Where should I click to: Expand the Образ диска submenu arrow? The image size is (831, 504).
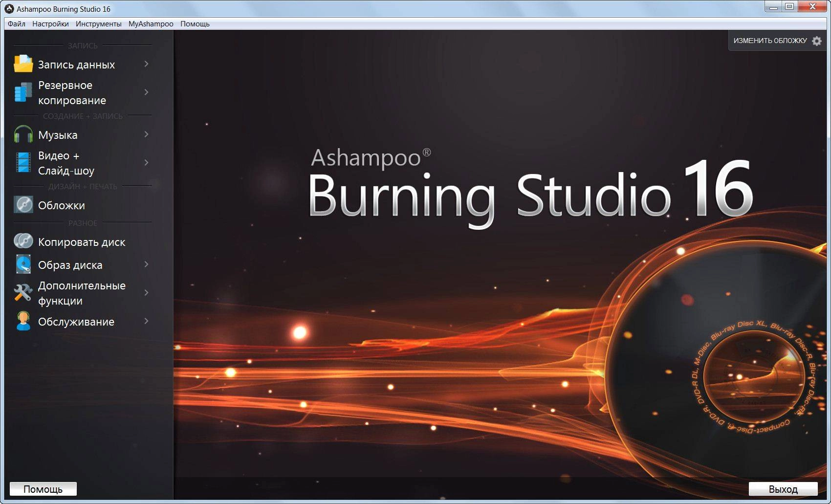pyautogui.click(x=146, y=264)
